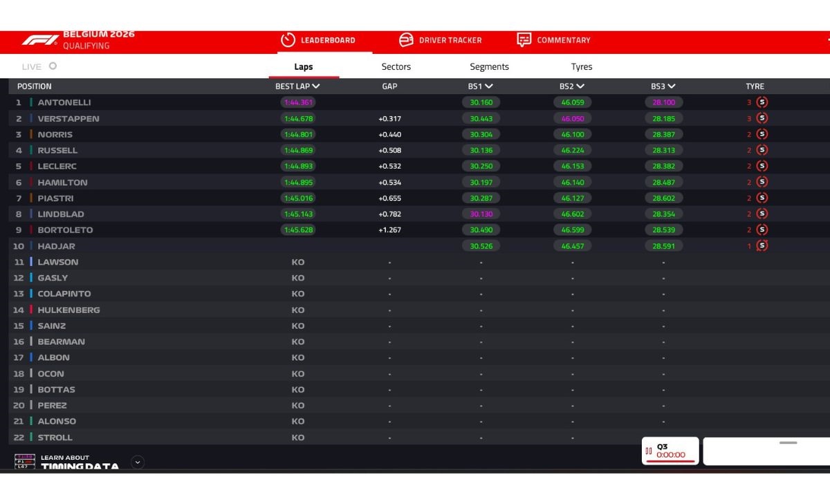This screenshot has width=830, height=504.
Task: Click Timing Data icon at bottom left
Action: (x=25, y=462)
